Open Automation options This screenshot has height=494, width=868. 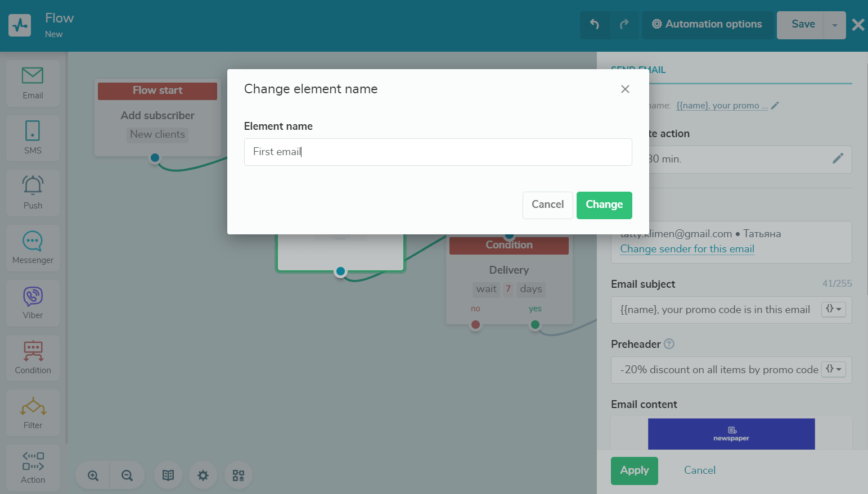pyautogui.click(x=707, y=25)
